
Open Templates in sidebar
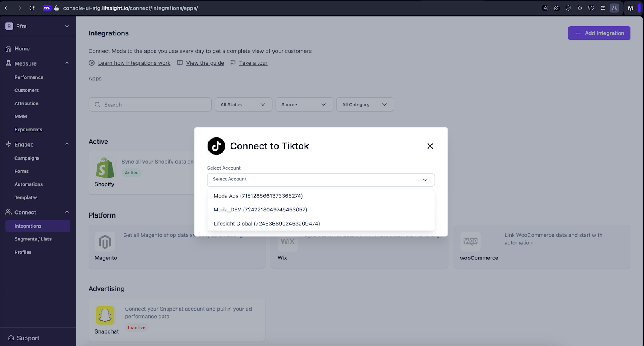coord(26,198)
